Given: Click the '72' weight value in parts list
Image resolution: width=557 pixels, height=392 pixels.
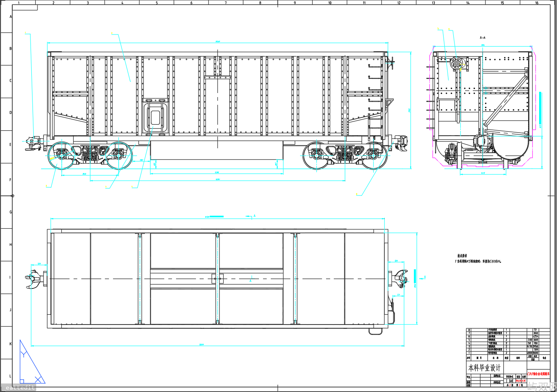Looking at the screenshot, I should (x=535, y=330).
